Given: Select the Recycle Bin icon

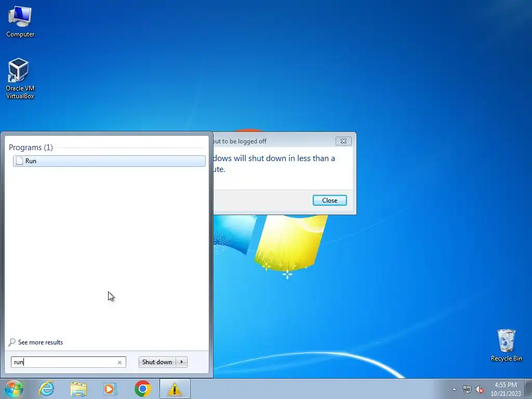Looking at the screenshot, I should (506, 345).
